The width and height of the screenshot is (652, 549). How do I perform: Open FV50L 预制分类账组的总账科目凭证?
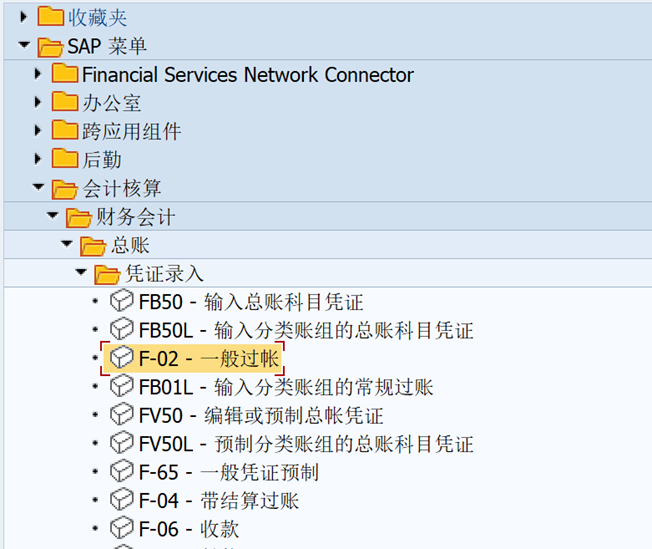(x=305, y=443)
